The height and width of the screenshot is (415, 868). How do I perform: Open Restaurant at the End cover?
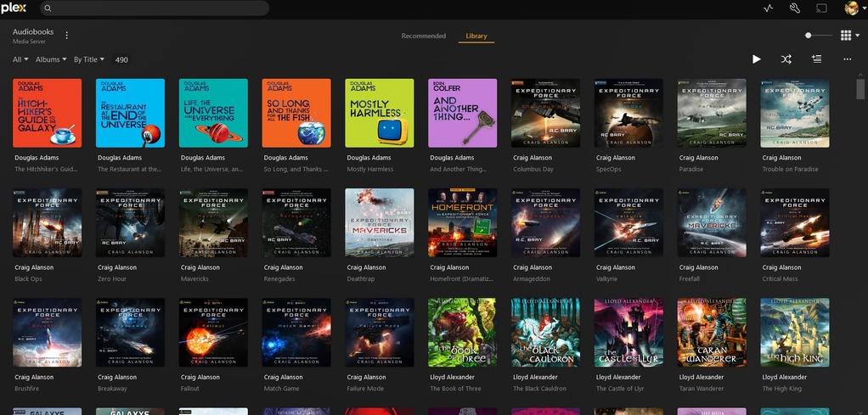click(x=130, y=113)
